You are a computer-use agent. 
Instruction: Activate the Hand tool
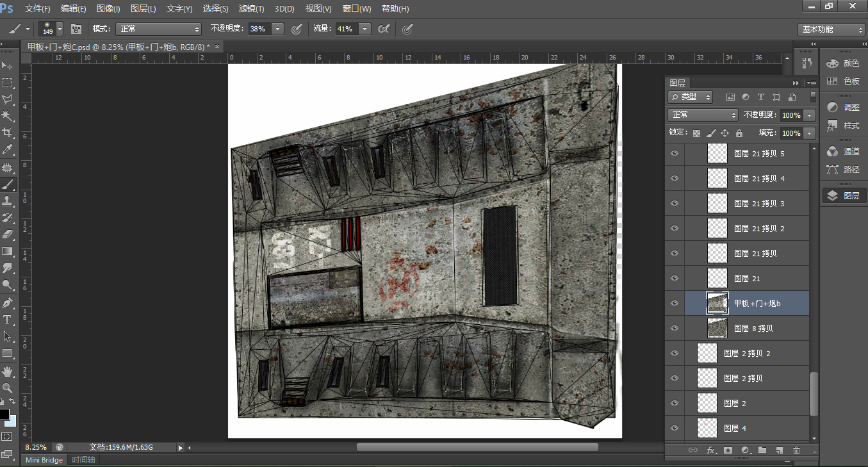click(8, 371)
